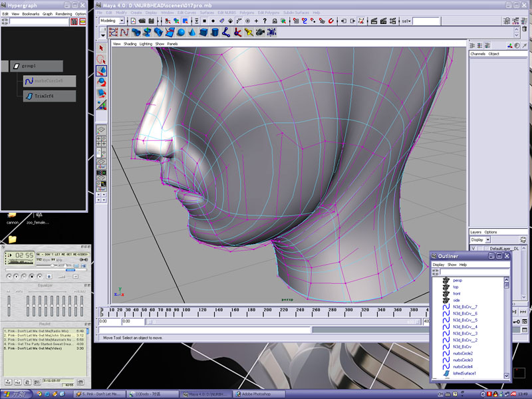Toggle Winamp EQ window button

(76, 266)
